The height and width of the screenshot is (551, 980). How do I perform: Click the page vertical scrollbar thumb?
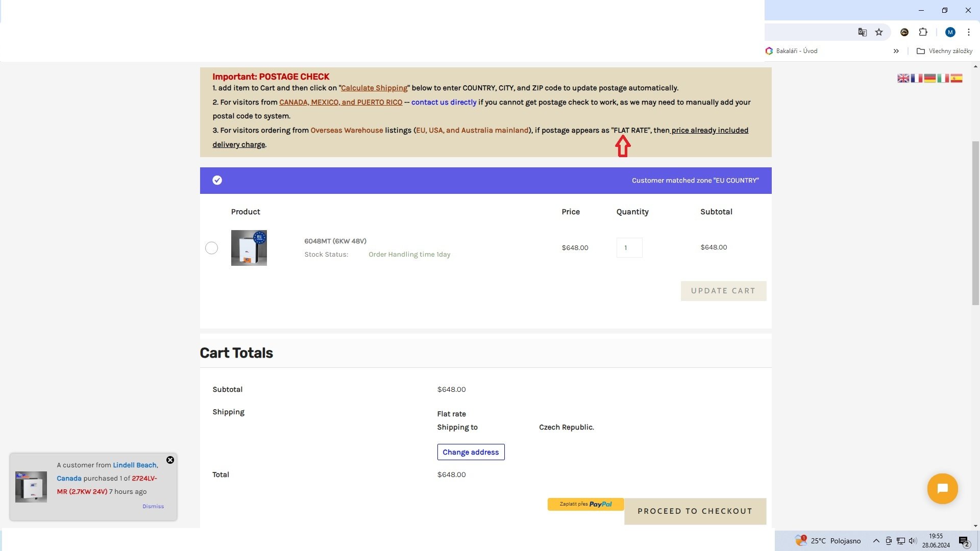click(975, 222)
